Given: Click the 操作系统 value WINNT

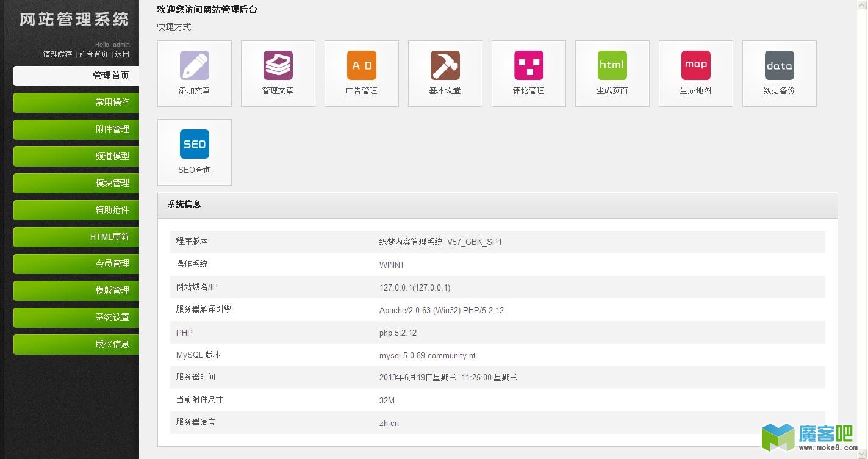Looking at the screenshot, I should pos(392,265).
